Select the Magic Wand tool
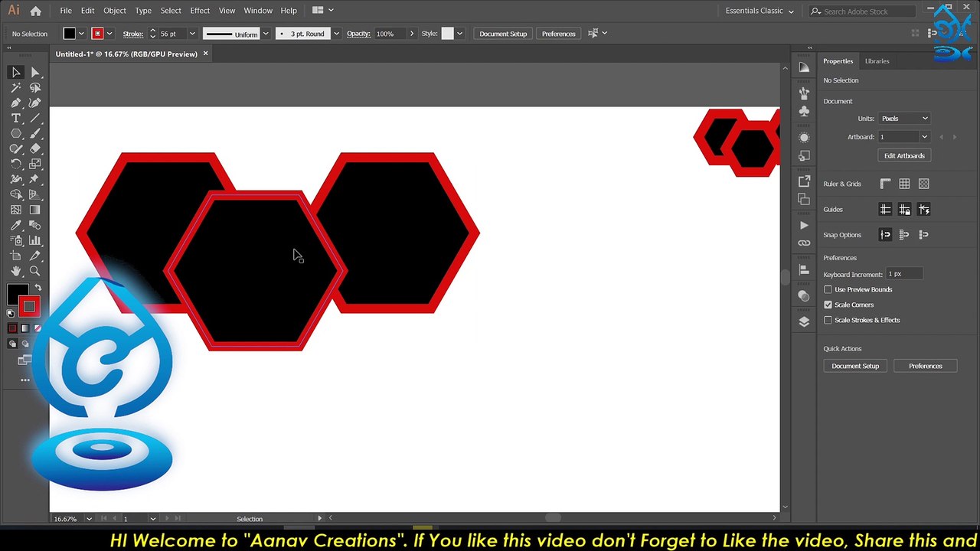 [15, 87]
